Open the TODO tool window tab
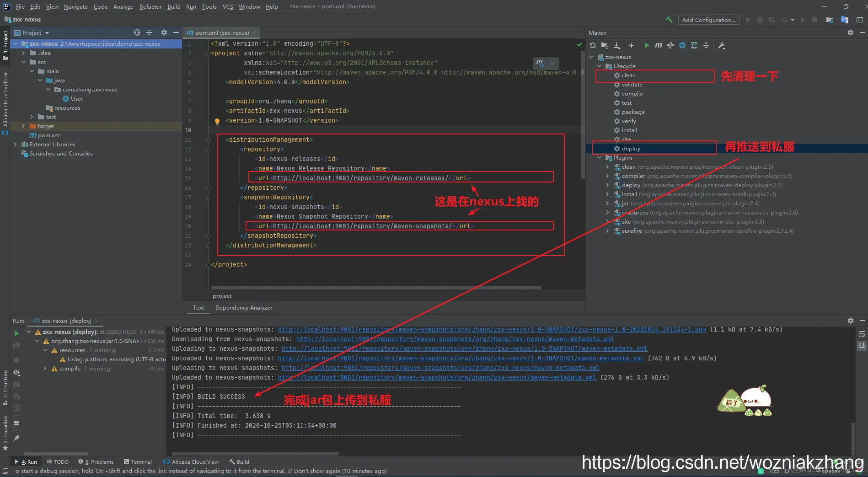This screenshot has height=477, width=868. (58, 462)
